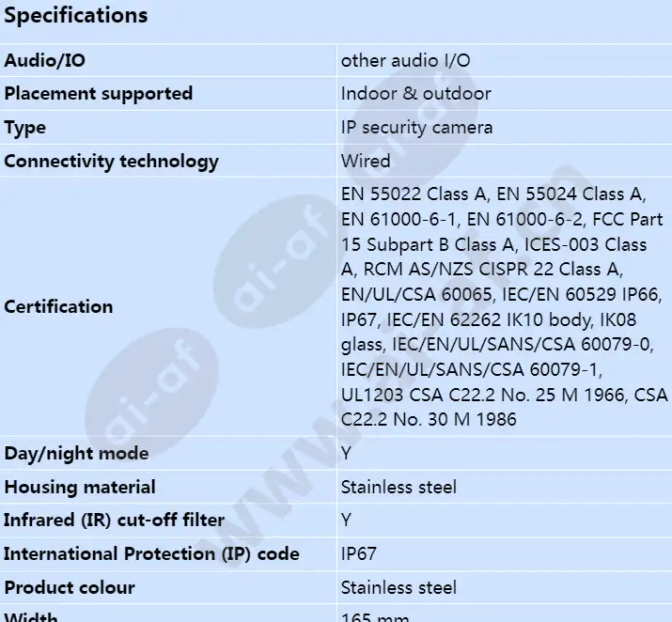The height and width of the screenshot is (622, 672).
Task: Click the 'IP security camera' value
Action: coord(416,128)
